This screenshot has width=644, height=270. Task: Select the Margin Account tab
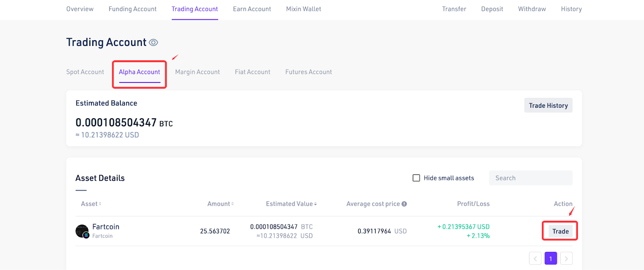(197, 72)
